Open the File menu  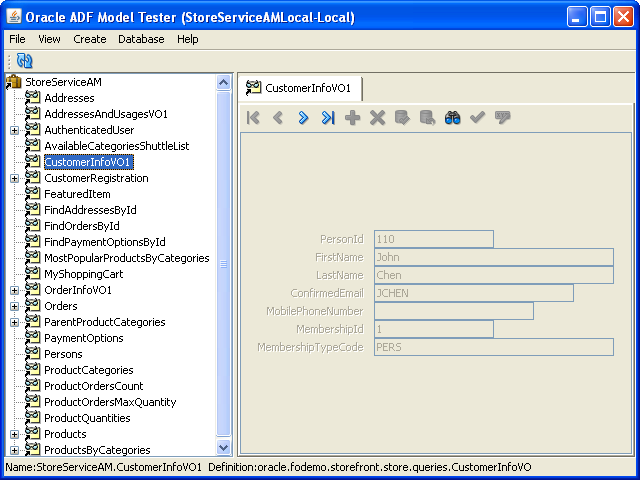[17, 39]
